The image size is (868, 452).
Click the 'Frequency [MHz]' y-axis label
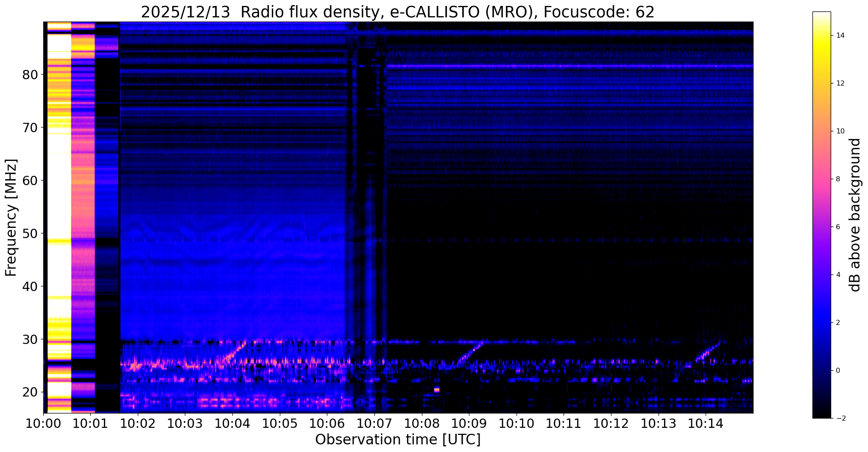[x=11, y=218]
